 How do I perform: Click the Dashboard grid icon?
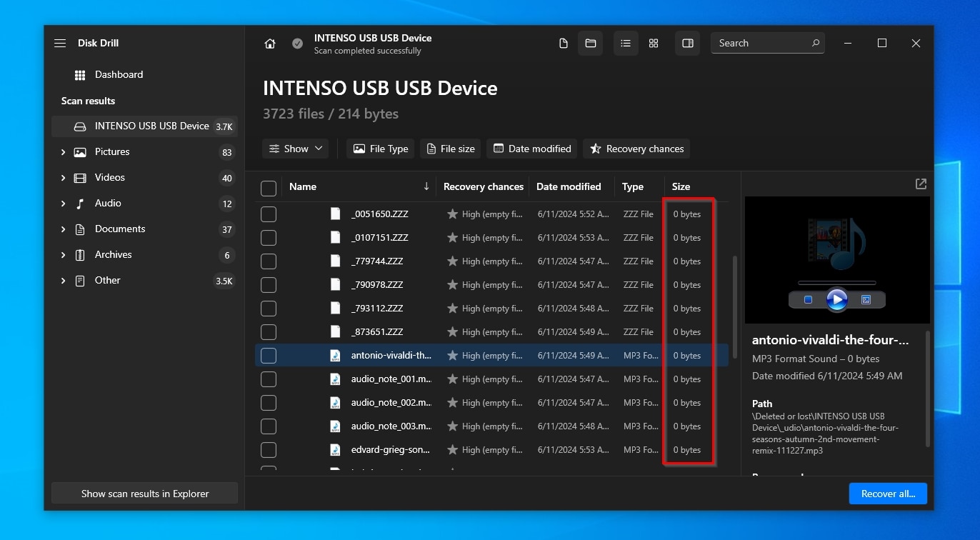(80, 75)
